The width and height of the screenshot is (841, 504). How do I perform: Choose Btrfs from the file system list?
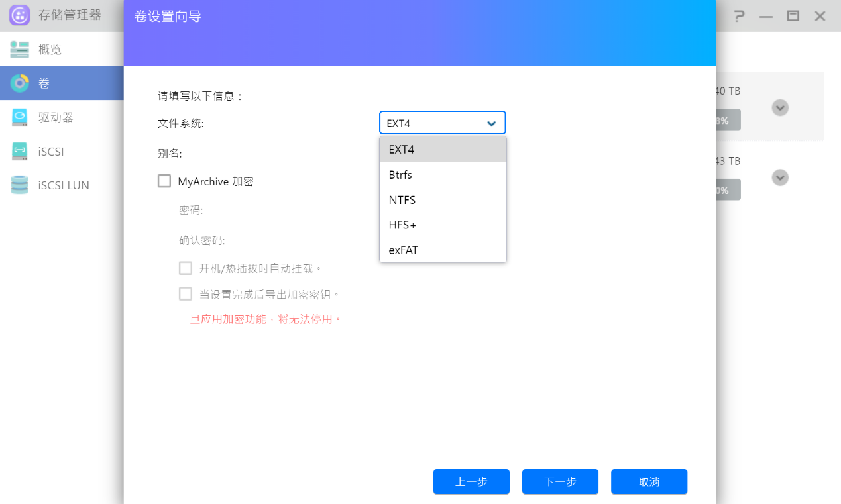click(x=401, y=175)
